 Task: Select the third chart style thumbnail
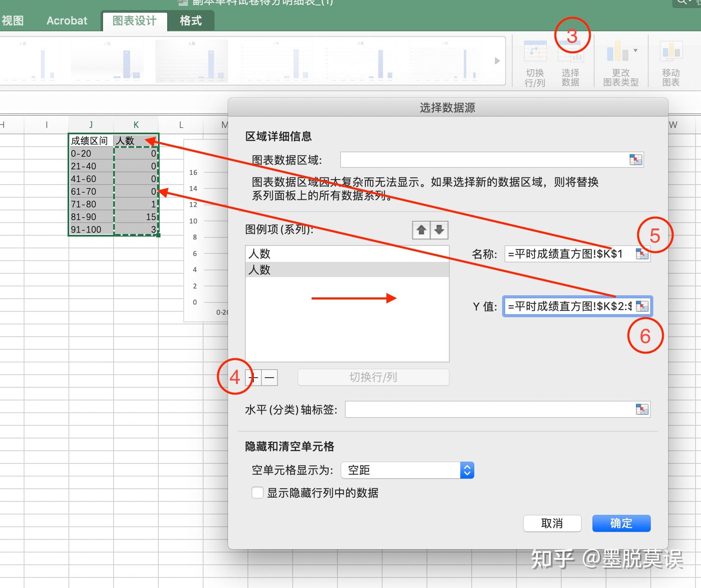click(x=192, y=61)
